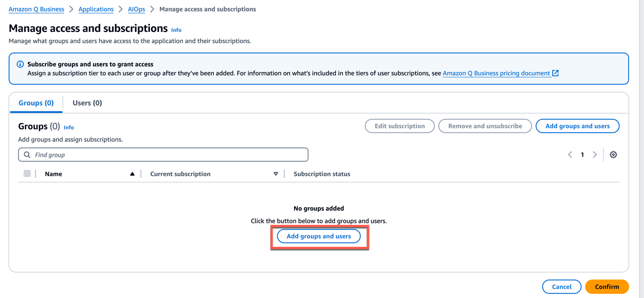Image resolution: width=644 pixels, height=298 pixels.
Task: Select the Groups tab
Action: coord(36,103)
